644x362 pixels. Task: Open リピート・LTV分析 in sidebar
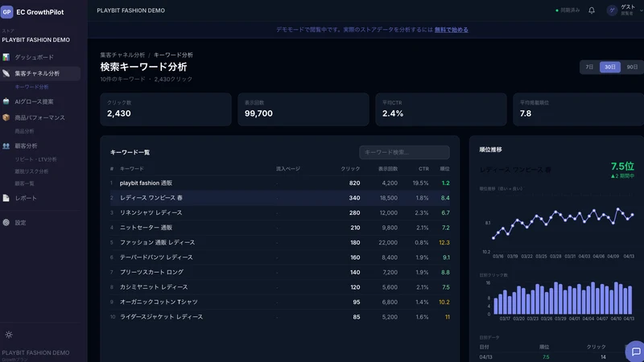click(35, 159)
